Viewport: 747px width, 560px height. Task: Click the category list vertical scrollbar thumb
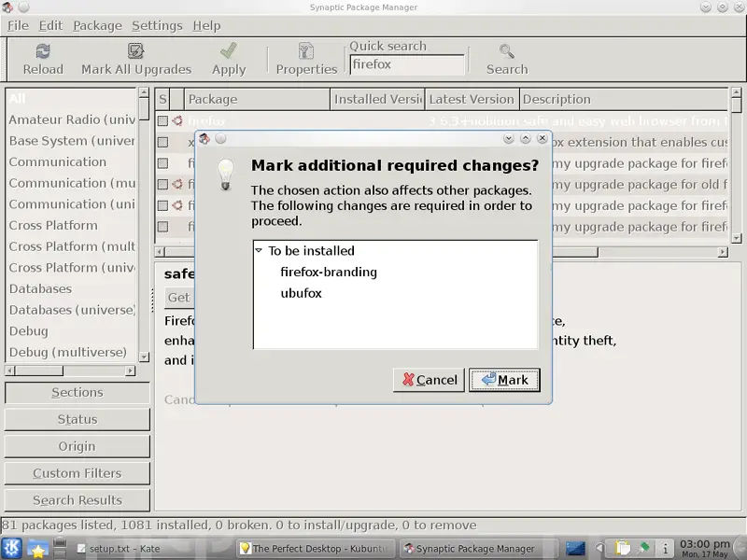pos(144,110)
